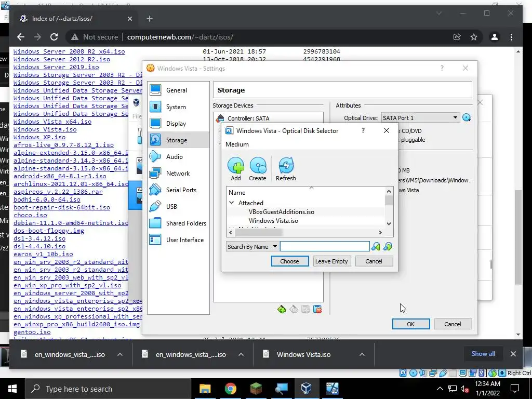Open the Chrome tab search chevron
Screen dimensions: 532x399
[438, 13]
